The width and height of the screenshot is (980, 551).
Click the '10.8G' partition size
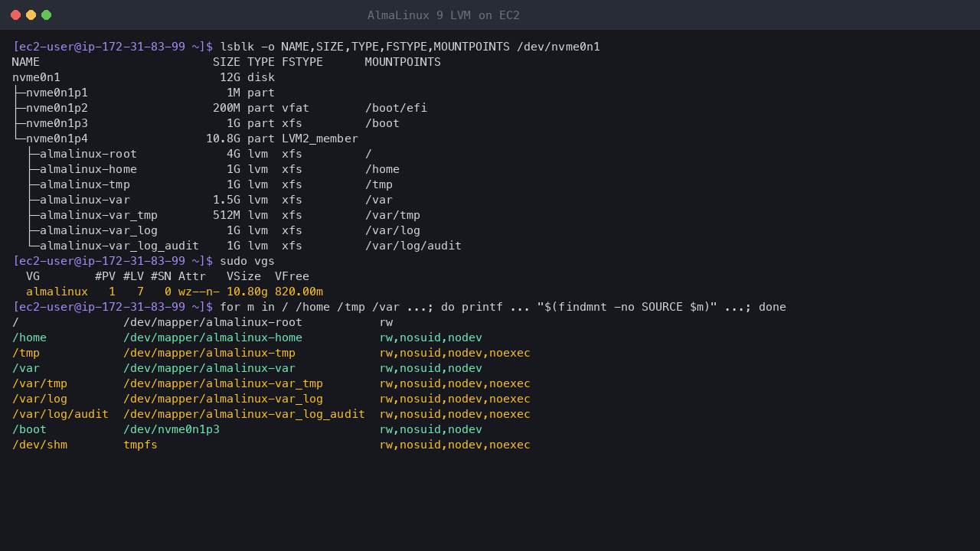point(223,139)
